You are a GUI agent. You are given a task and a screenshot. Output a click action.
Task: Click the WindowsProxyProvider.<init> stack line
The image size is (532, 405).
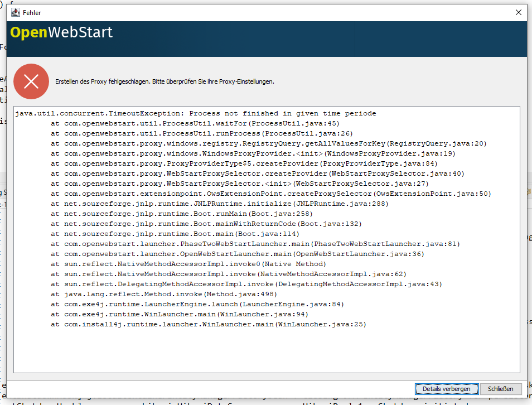(253, 153)
